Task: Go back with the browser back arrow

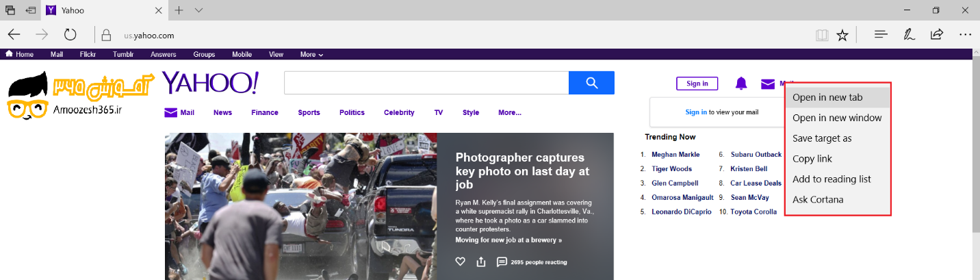Action: pos(14,35)
